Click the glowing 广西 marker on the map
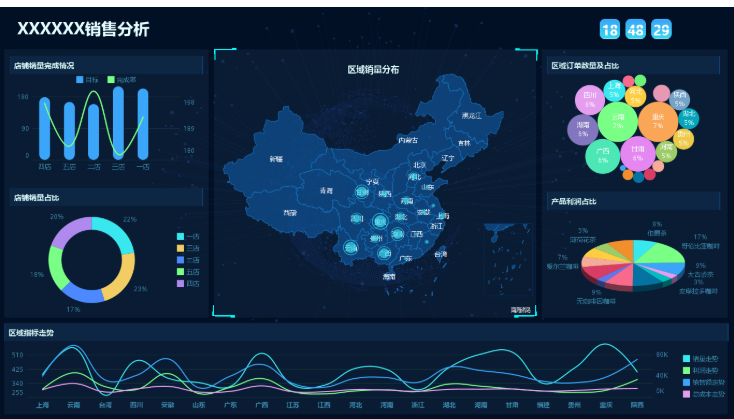This screenshot has height=419, width=734. click(384, 253)
